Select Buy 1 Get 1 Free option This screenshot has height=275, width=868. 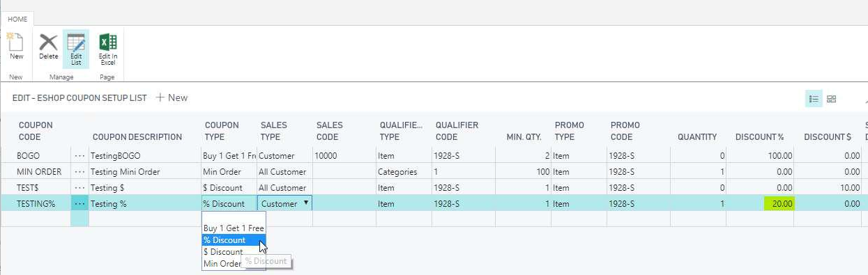[x=234, y=228]
